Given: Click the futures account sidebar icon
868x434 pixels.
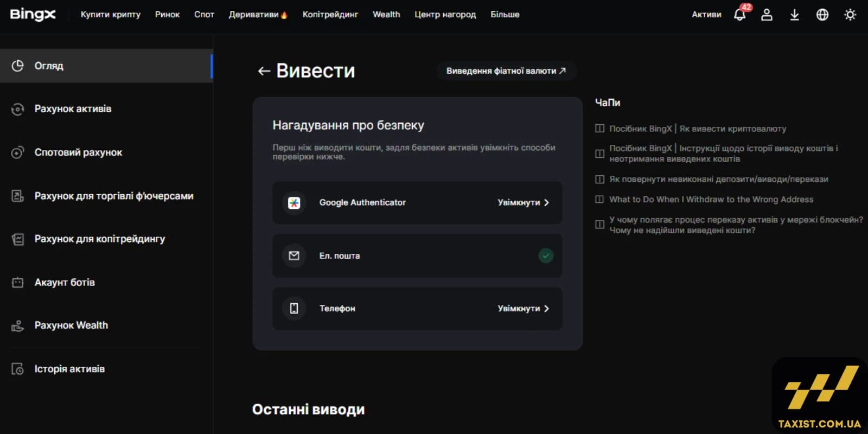Looking at the screenshot, I should [18, 196].
